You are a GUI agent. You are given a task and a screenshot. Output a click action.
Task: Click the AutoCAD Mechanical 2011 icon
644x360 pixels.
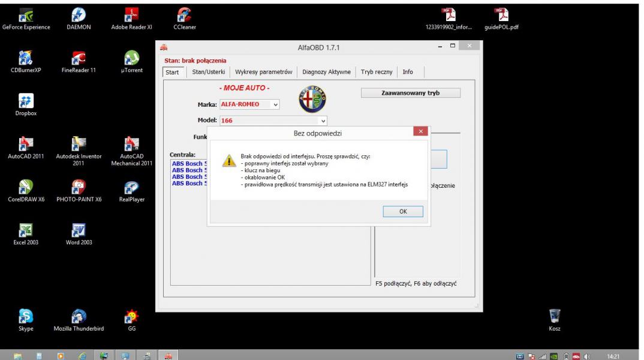coord(131,151)
